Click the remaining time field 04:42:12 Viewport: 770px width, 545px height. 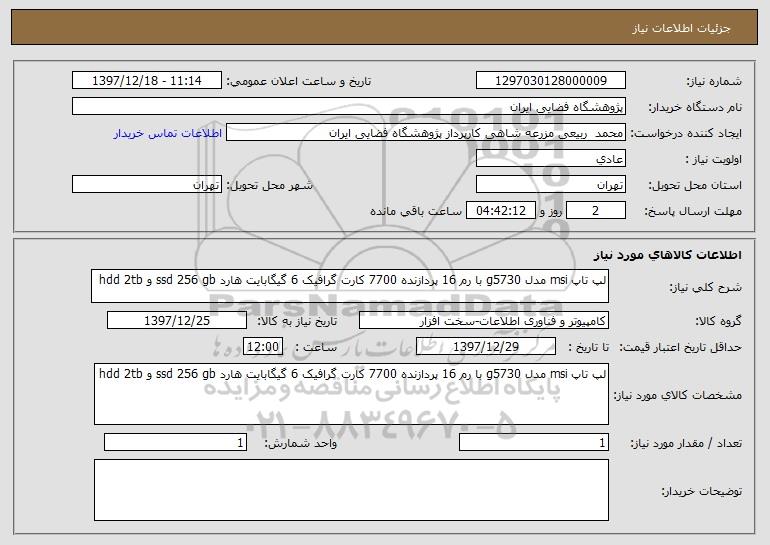[500, 210]
